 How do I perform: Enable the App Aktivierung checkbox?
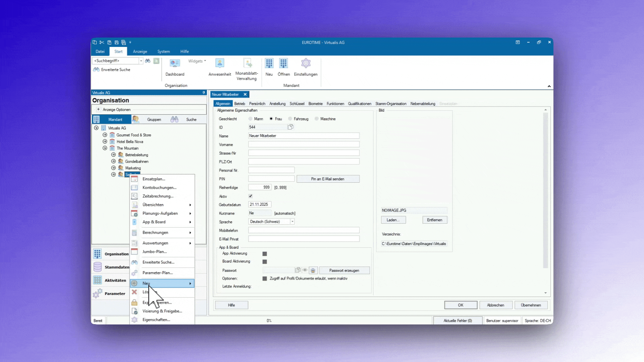(265, 254)
